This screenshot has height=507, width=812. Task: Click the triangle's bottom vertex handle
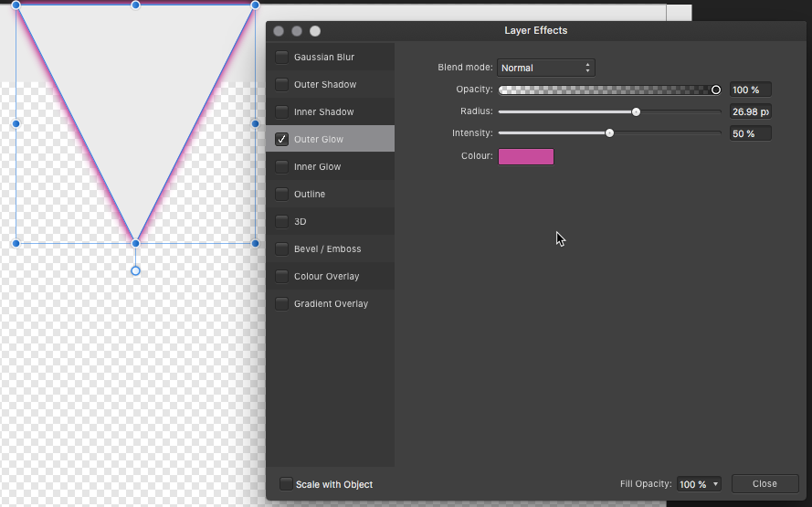click(x=135, y=243)
